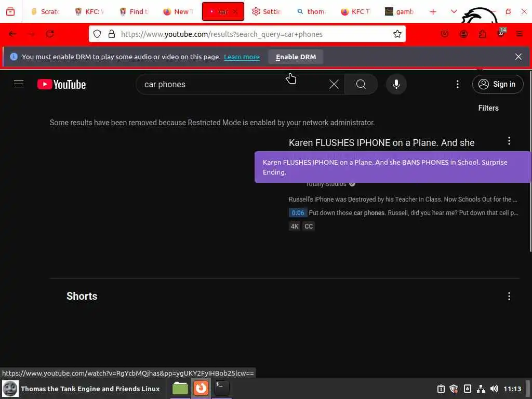Click the Enable DRM button
Screen dimensions: 532x399
(x=296, y=57)
